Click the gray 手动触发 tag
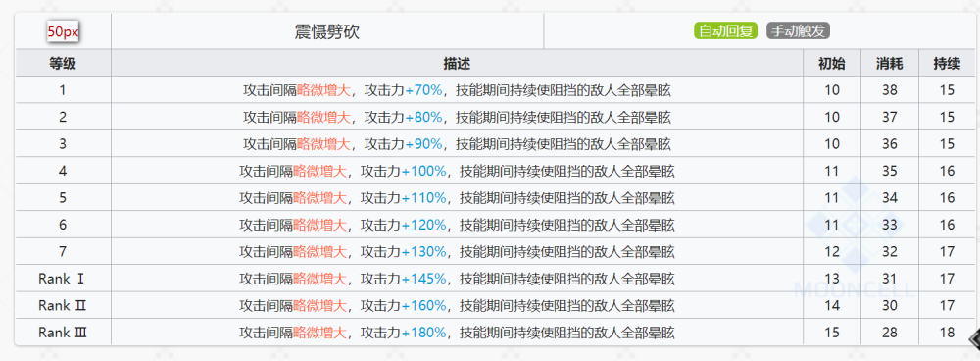 coord(798,30)
